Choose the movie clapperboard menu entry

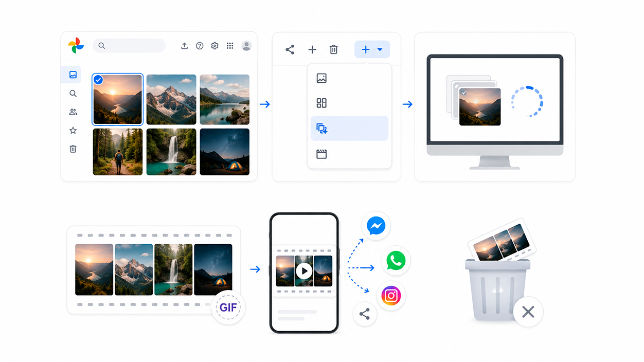tap(349, 154)
